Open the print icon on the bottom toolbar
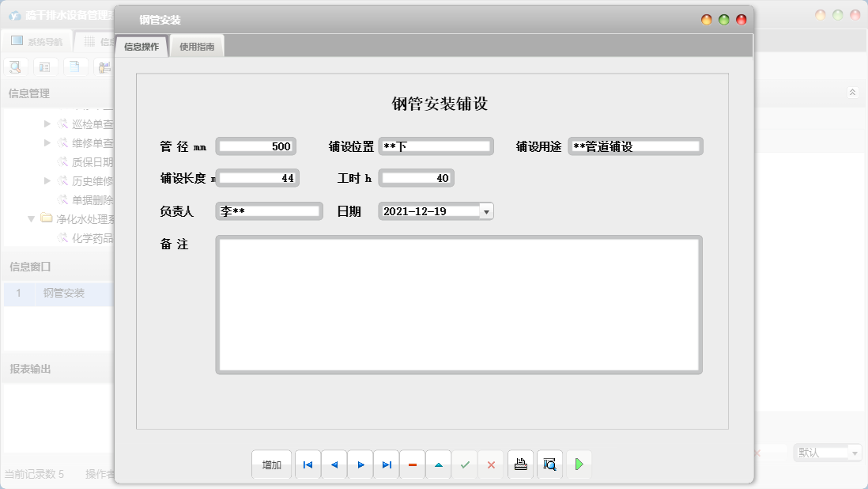This screenshot has height=489, width=868. click(520, 464)
